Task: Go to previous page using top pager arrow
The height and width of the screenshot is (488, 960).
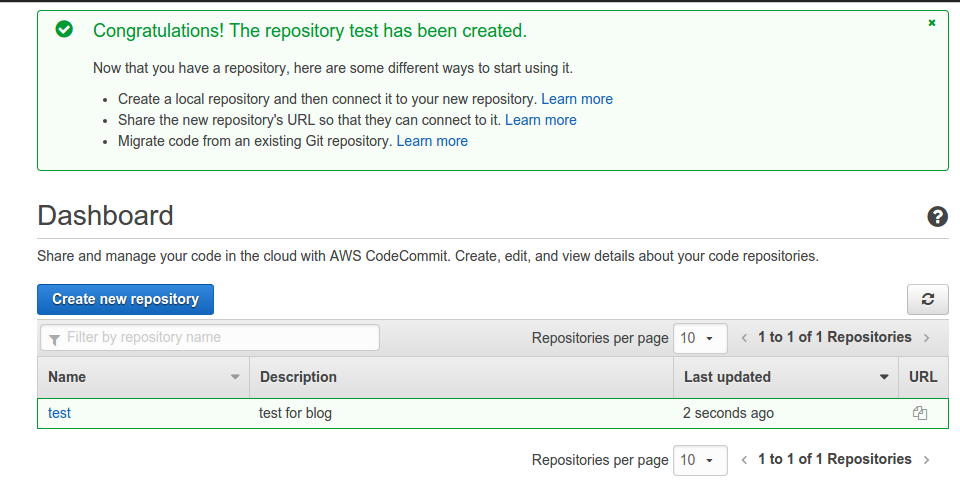Action: click(744, 338)
